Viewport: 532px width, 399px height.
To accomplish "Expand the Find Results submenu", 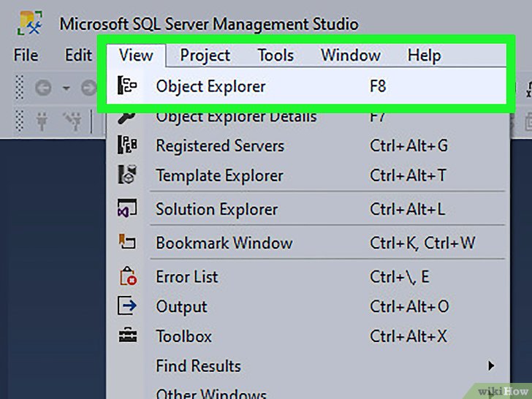I will (308, 365).
